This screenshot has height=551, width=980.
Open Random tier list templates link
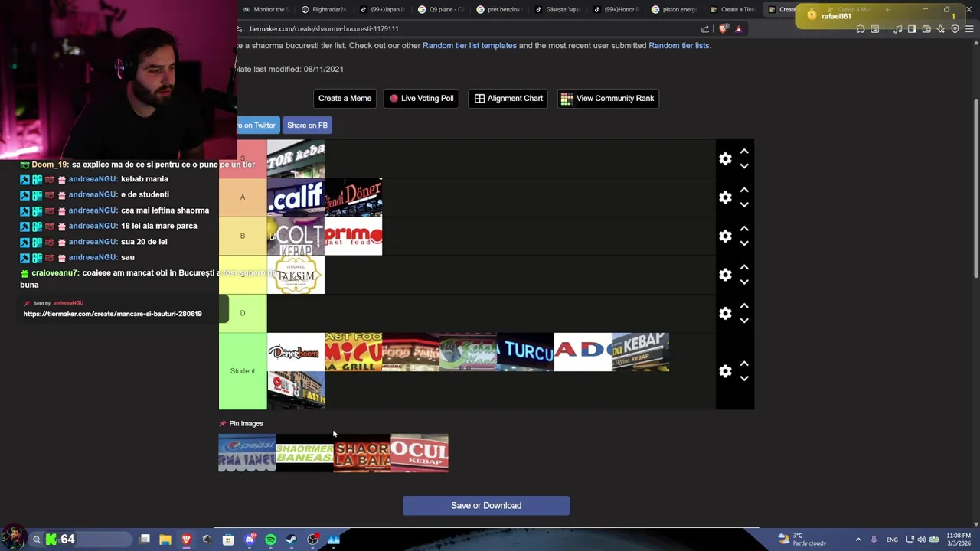click(469, 45)
